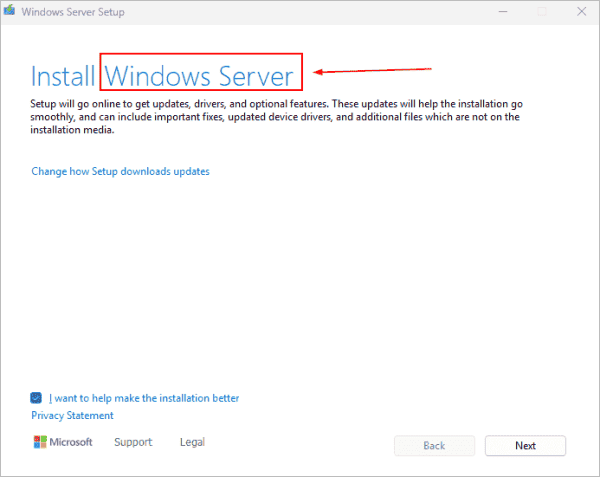Open the Support link
This screenshot has height=477, width=600.
133,442
